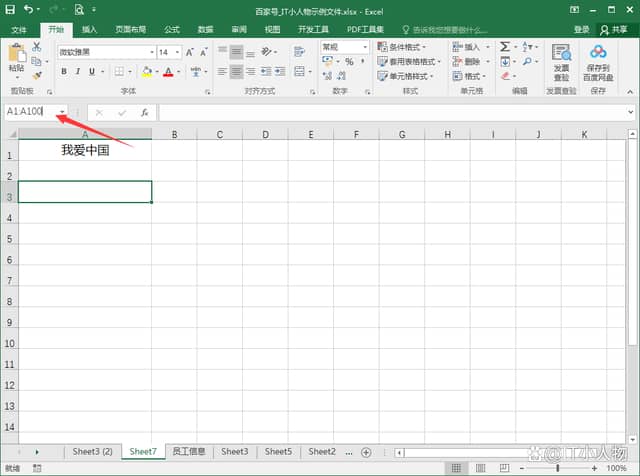This screenshot has height=476, width=640.
Task: Click the Insert Function fx icon
Action: click(144, 113)
